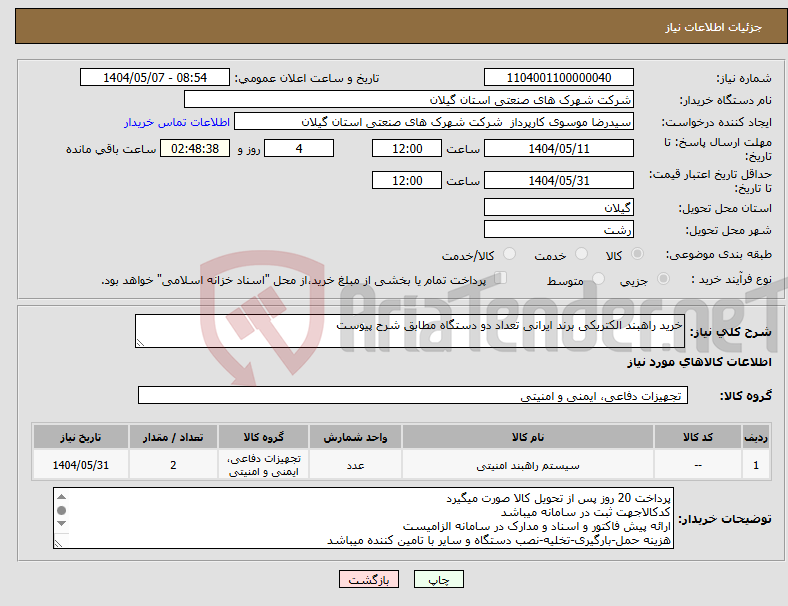This screenshot has width=788, height=606.
Task: Click the description textarea resize handle
Action: pos(140,343)
